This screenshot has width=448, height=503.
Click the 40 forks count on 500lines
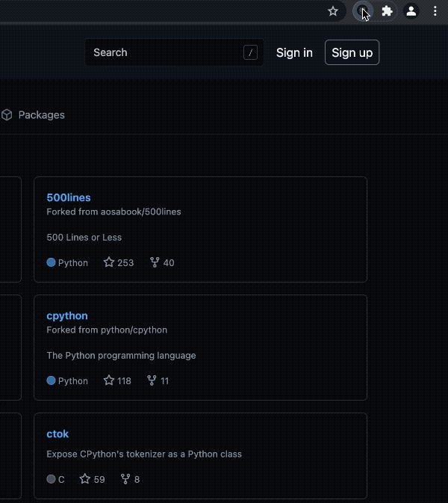click(169, 263)
